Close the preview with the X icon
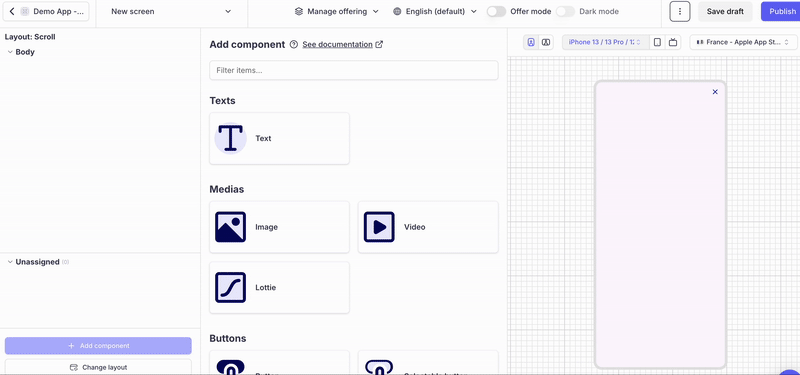The width and height of the screenshot is (800, 375). click(715, 92)
